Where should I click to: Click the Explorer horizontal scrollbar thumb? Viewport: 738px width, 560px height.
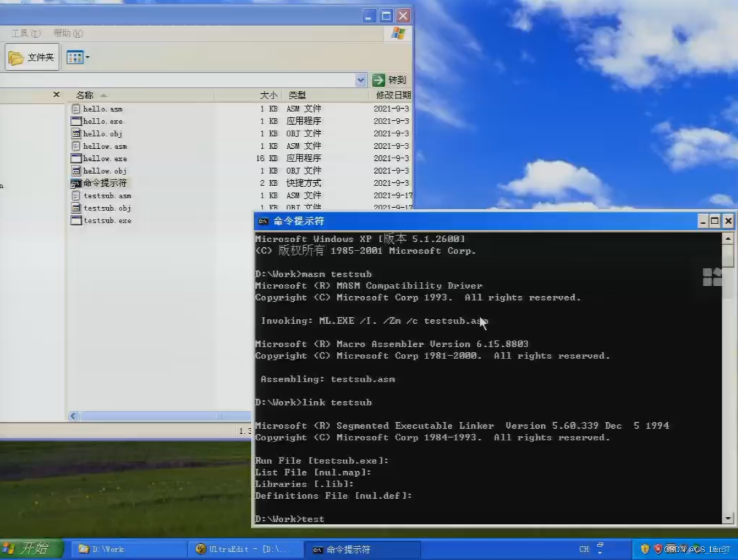165,416
